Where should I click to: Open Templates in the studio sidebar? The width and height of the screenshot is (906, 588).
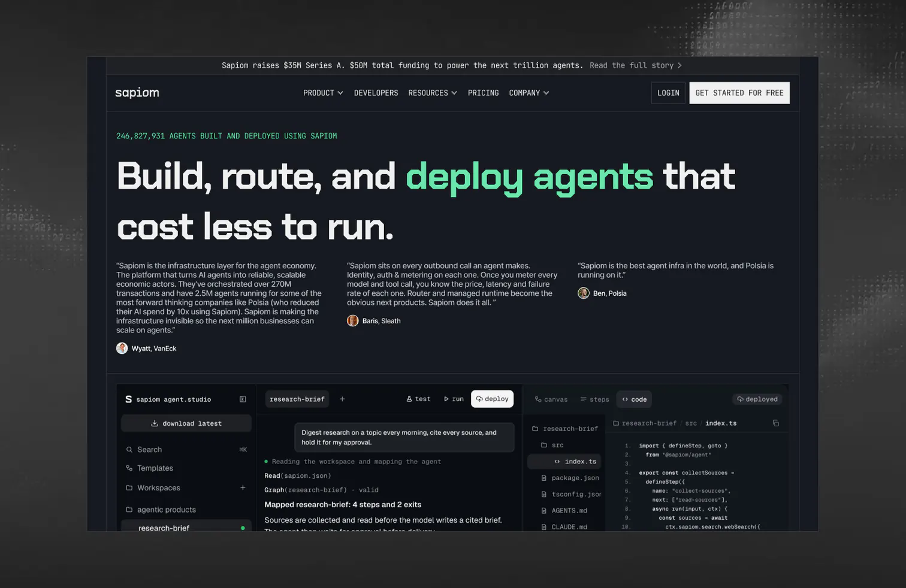155,468
